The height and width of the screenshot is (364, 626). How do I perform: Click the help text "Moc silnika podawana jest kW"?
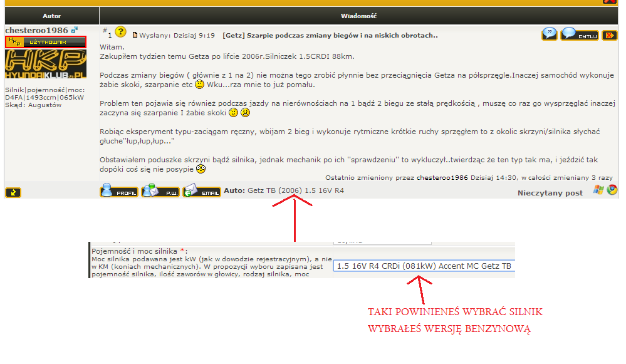(212, 267)
